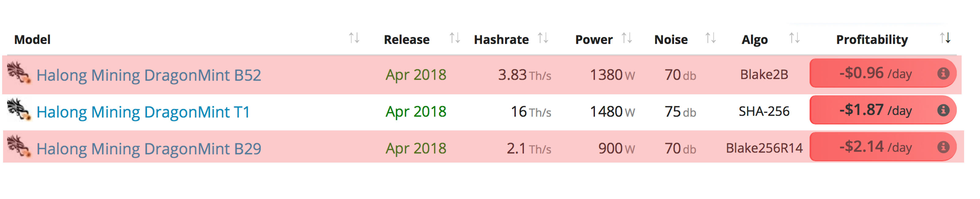Open info icon on -$2.14 profitability
This screenshot has height=199, width=980.
pos(943,147)
